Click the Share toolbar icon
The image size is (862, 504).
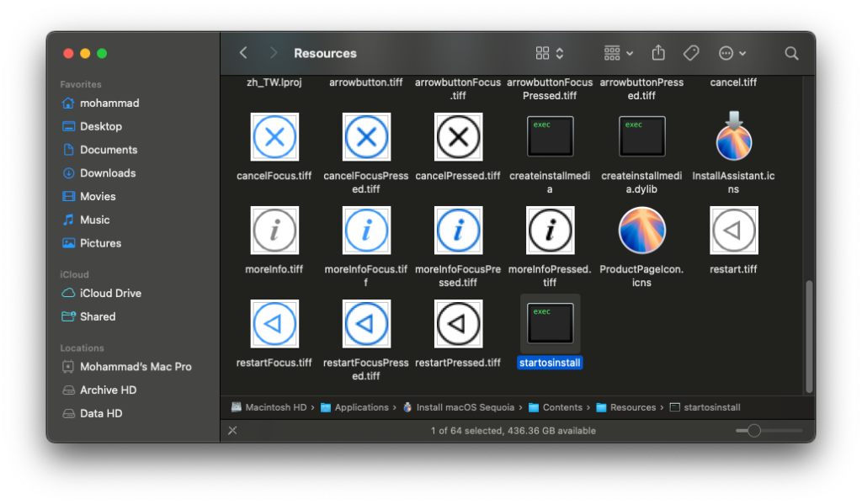coord(658,53)
